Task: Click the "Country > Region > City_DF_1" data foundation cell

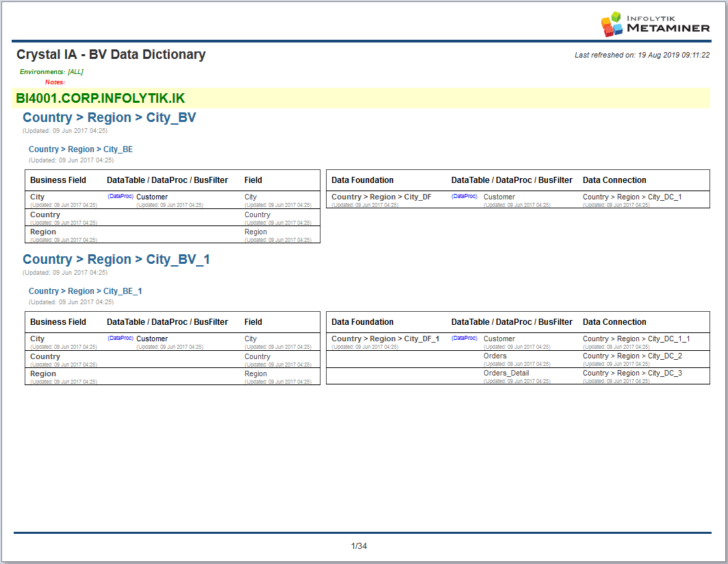Action: pos(386,339)
